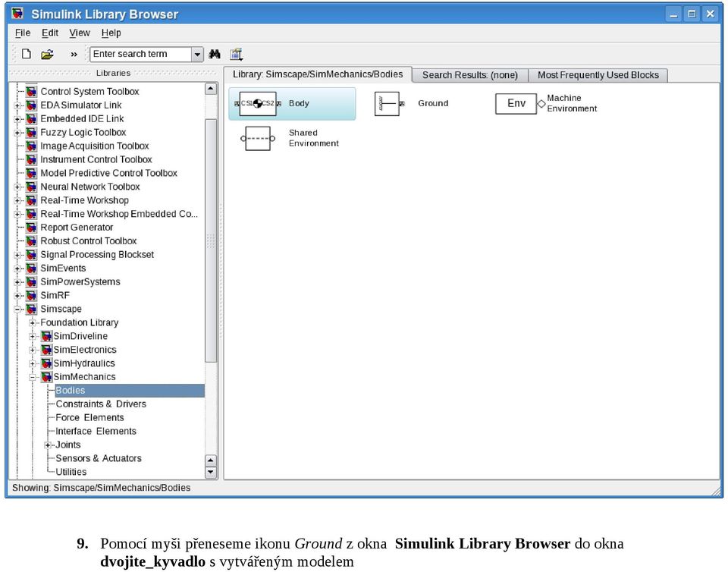Open the Edit menu
The width and height of the screenshot is (728, 572).
50,33
